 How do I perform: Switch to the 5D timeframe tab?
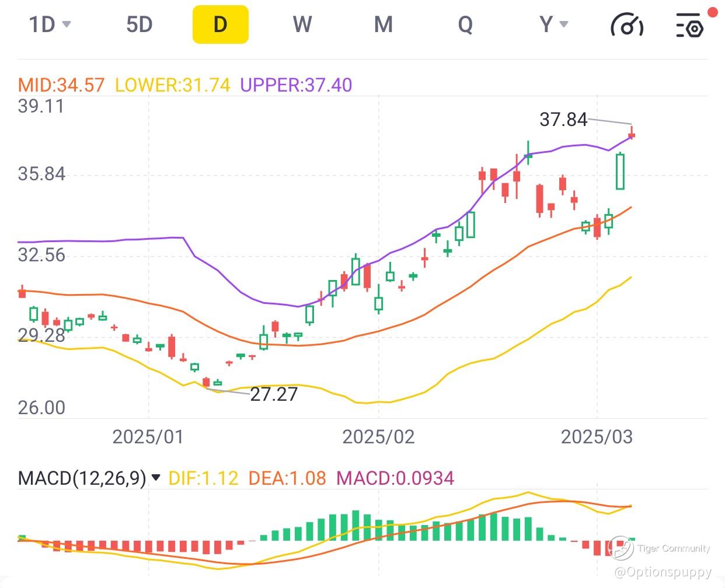(139, 24)
